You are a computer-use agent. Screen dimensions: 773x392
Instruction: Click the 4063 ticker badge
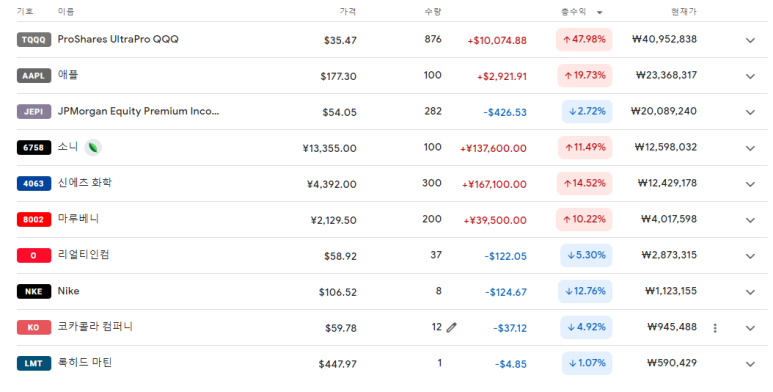click(34, 183)
